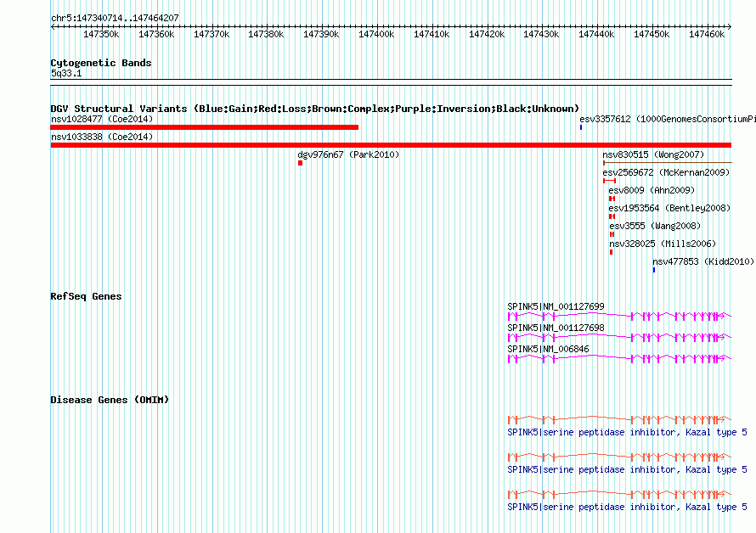The height and width of the screenshot is (533, 756).
Task: Select the magenta gene model of NM_001127699
Action: point(619,316)
